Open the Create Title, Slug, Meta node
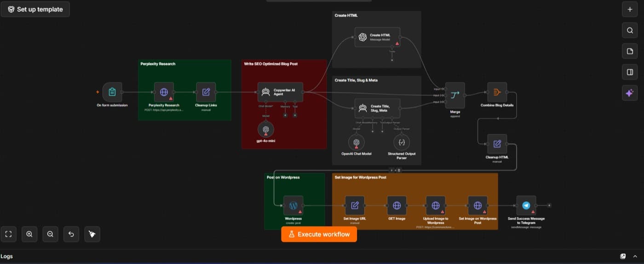 377,108
